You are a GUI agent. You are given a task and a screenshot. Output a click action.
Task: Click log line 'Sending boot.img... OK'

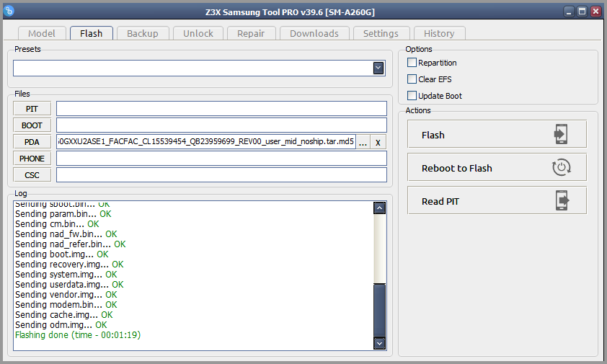[x=61, y=254]
